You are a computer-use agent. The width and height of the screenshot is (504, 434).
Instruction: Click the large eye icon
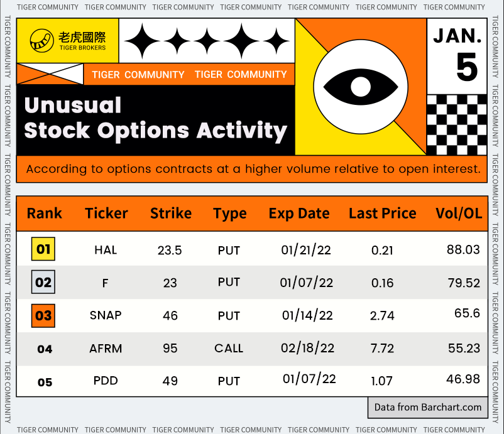[x=360, y=86]
